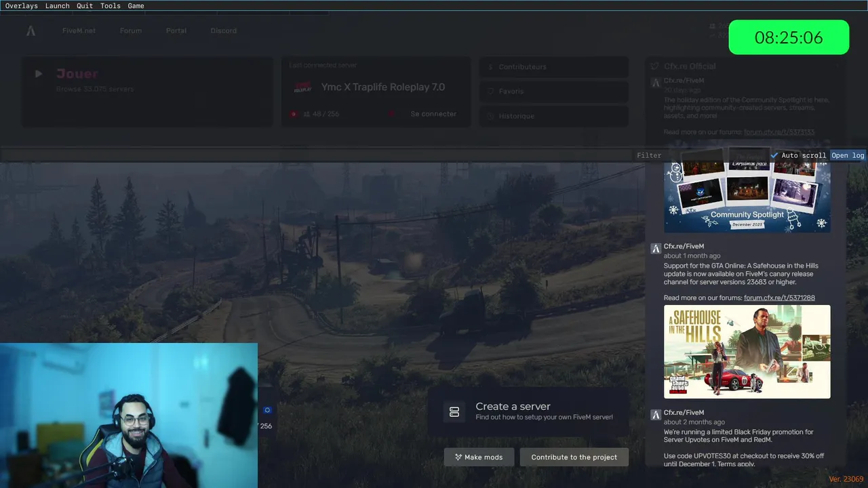Viewport: 868px width, 488px height.
Task: Open the Game menu
Action: (x=136, y=5)
